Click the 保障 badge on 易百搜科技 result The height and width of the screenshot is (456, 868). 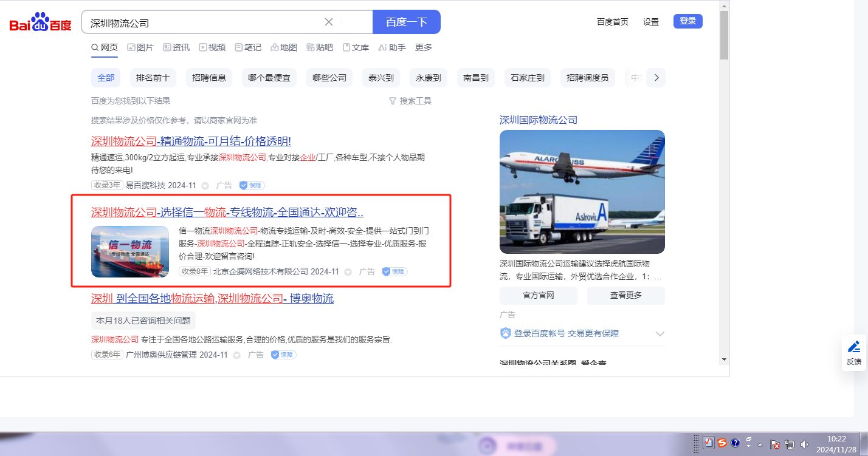[252, 185]
